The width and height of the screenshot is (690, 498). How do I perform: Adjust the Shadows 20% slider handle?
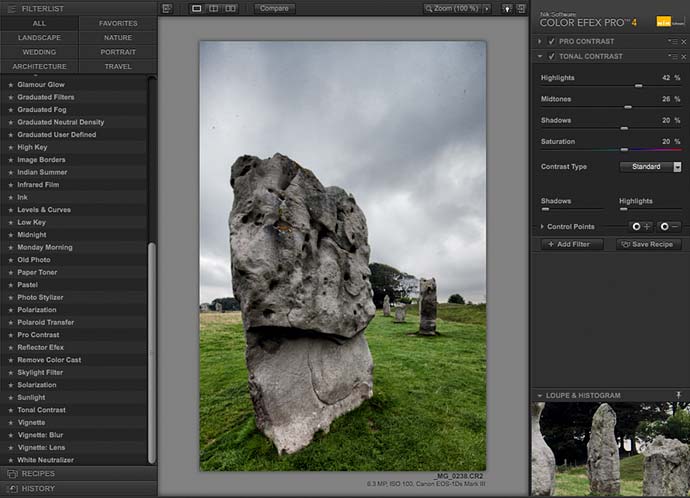624,128
